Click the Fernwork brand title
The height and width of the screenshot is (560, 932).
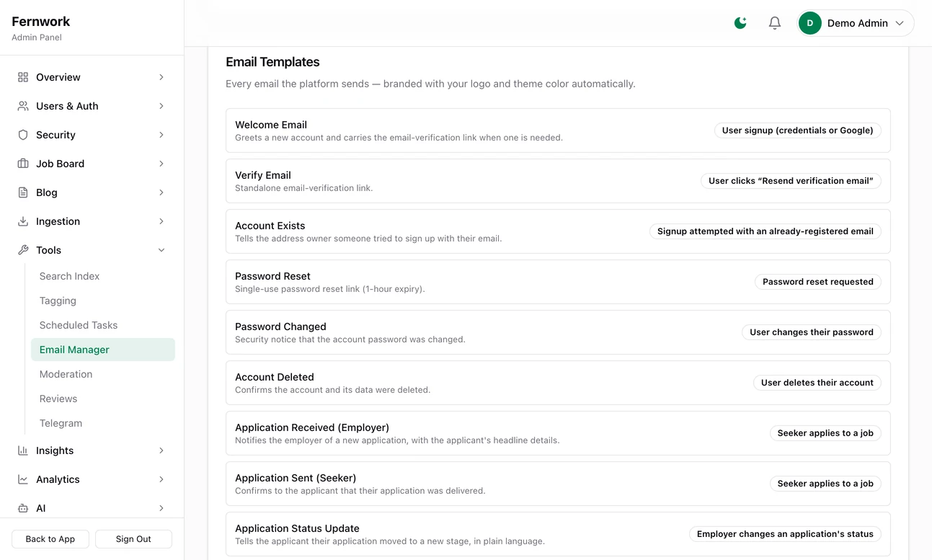(41, 22)
